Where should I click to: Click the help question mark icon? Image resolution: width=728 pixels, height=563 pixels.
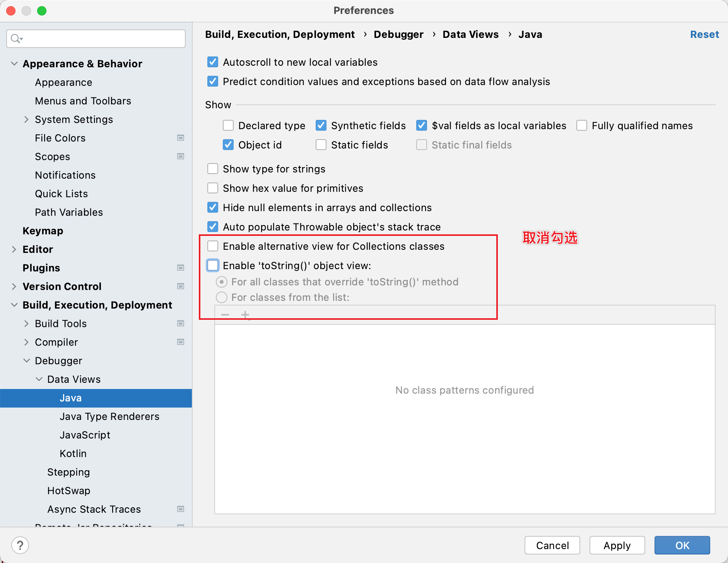[x=20, y=545]
